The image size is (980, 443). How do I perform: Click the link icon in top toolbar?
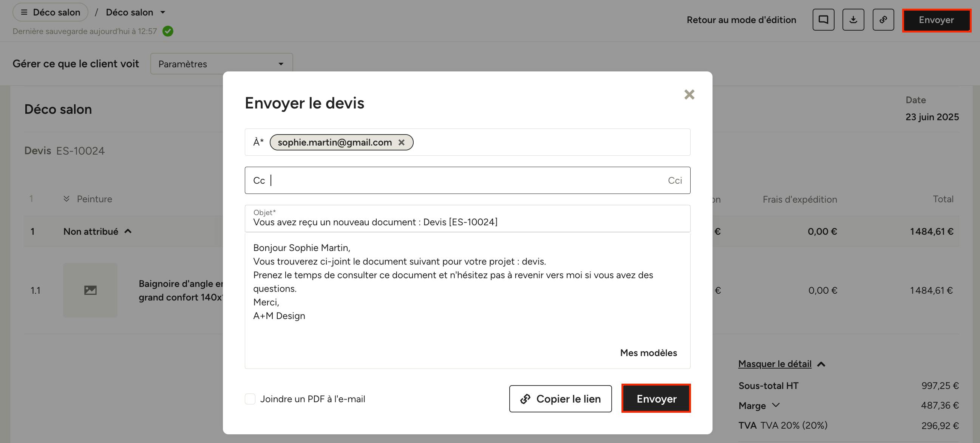point(883,20)
